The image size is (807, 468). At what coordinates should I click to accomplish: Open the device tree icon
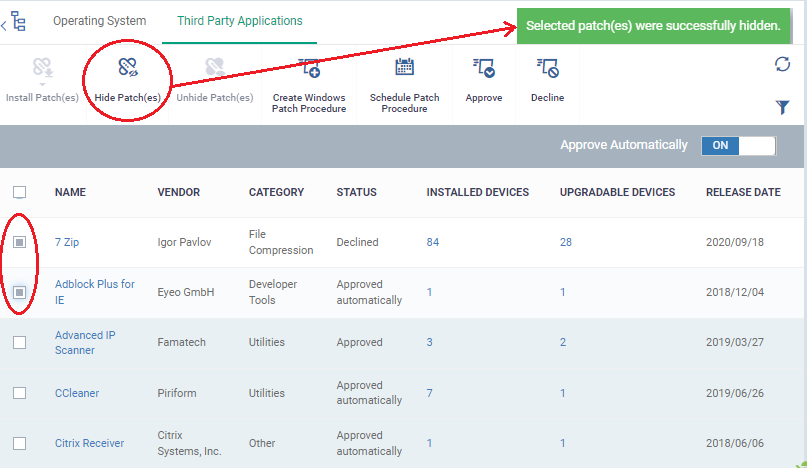19,21
